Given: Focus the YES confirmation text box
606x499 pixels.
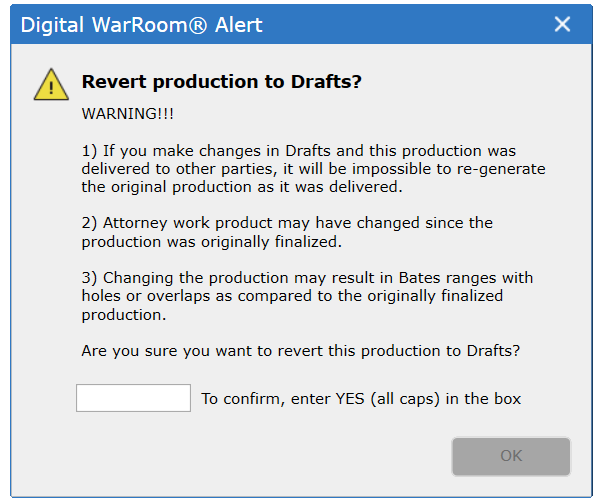Looking at the screenshot, I should [x=133, y=398].
